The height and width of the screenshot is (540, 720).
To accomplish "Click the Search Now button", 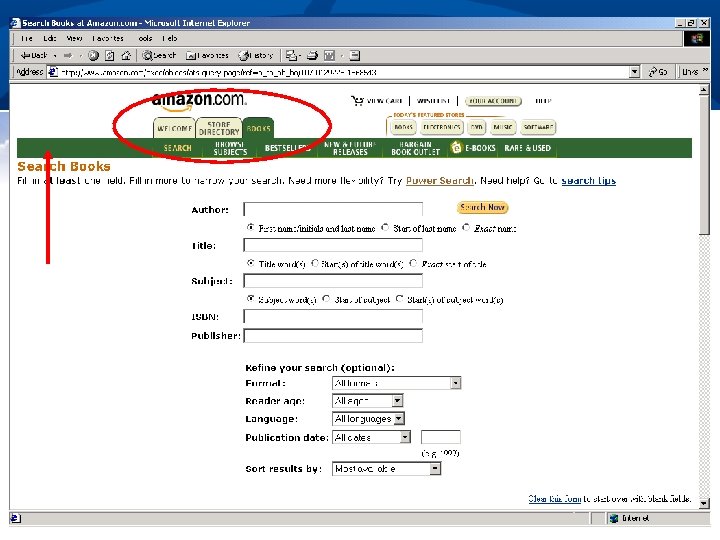I will pos(482,208).
